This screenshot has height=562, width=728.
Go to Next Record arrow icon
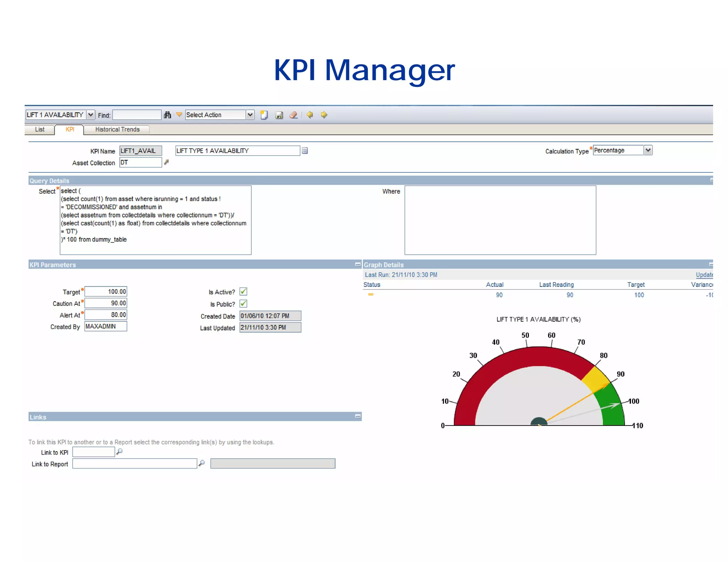point(324,115)
